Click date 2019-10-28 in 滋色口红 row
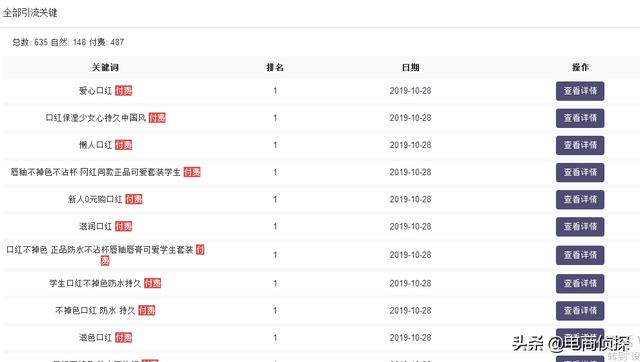Screen dimensions: 640x362 coord(410,338)
